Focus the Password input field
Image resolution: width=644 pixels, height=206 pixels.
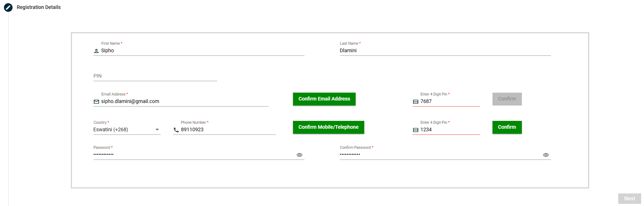193,154
